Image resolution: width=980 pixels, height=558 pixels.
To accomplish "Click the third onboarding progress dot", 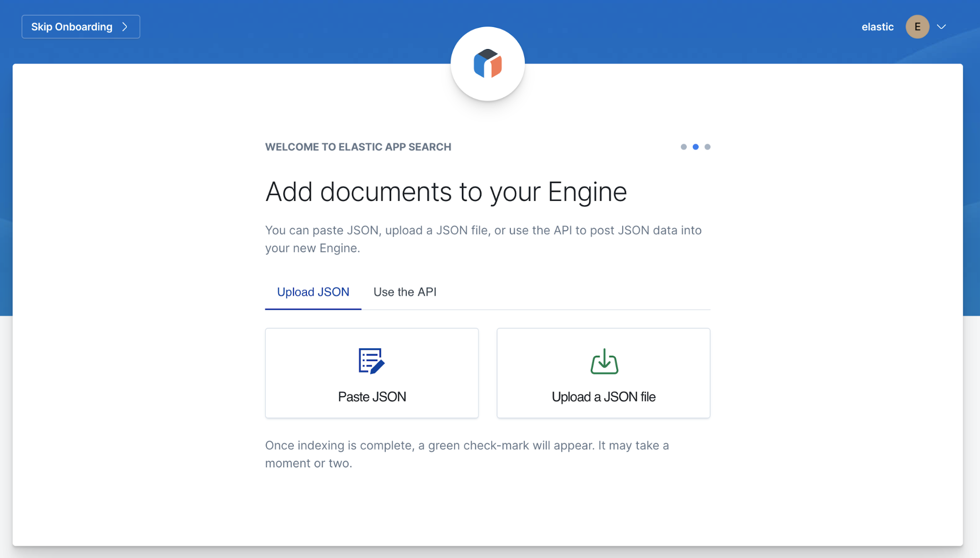I will coord(707,146).
